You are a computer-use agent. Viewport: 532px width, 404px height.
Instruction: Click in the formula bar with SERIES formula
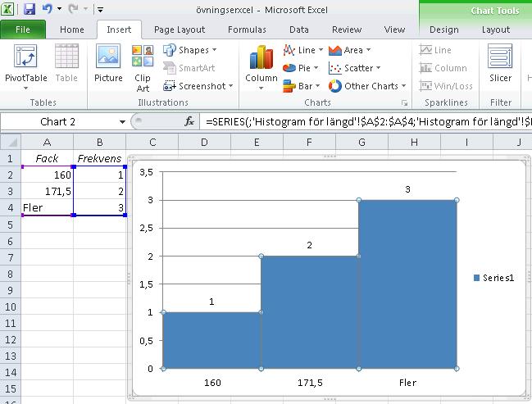(366, 121)
